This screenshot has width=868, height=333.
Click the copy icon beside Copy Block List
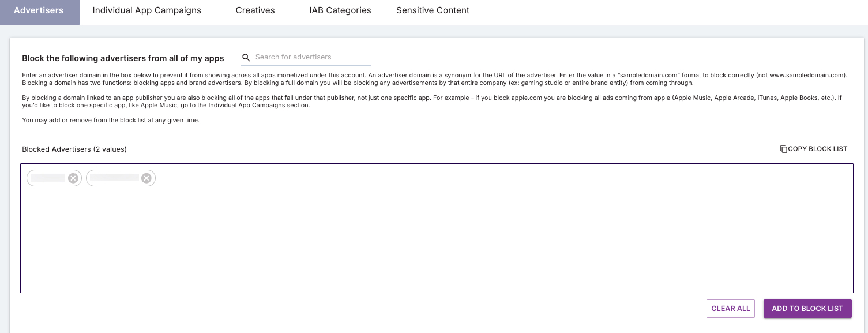coord(783,149)
